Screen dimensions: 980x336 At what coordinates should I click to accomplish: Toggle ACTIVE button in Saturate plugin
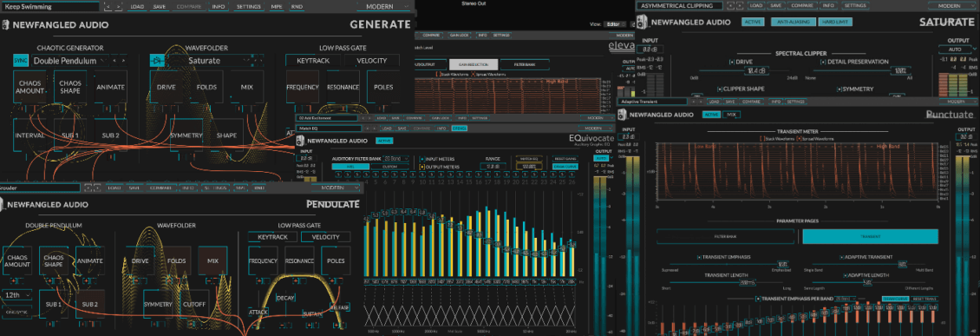point(753,22)
